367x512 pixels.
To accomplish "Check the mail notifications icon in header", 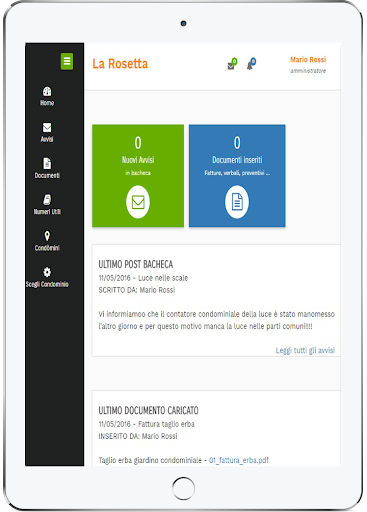I will coord(232,64).
